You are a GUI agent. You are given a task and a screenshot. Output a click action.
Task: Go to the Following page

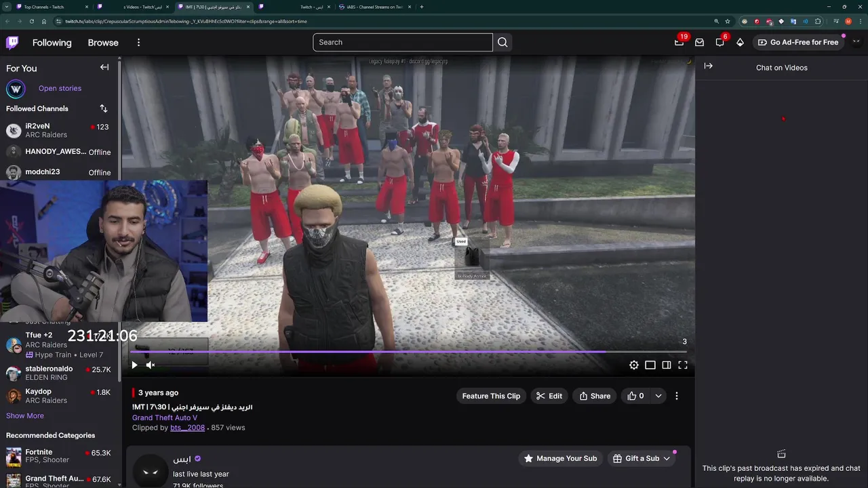52,42
